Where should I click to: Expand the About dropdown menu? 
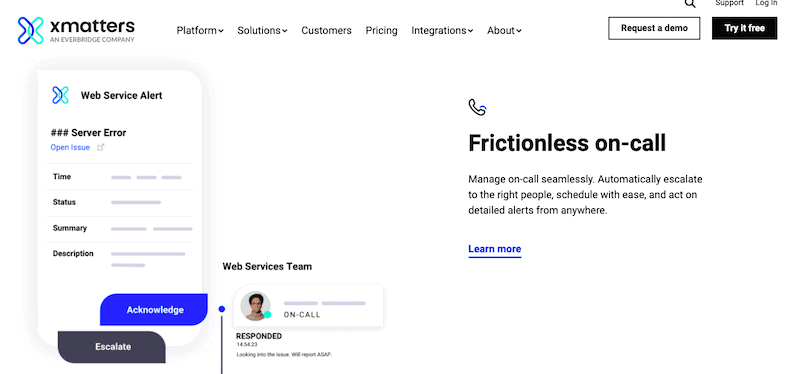coord(504,31)
